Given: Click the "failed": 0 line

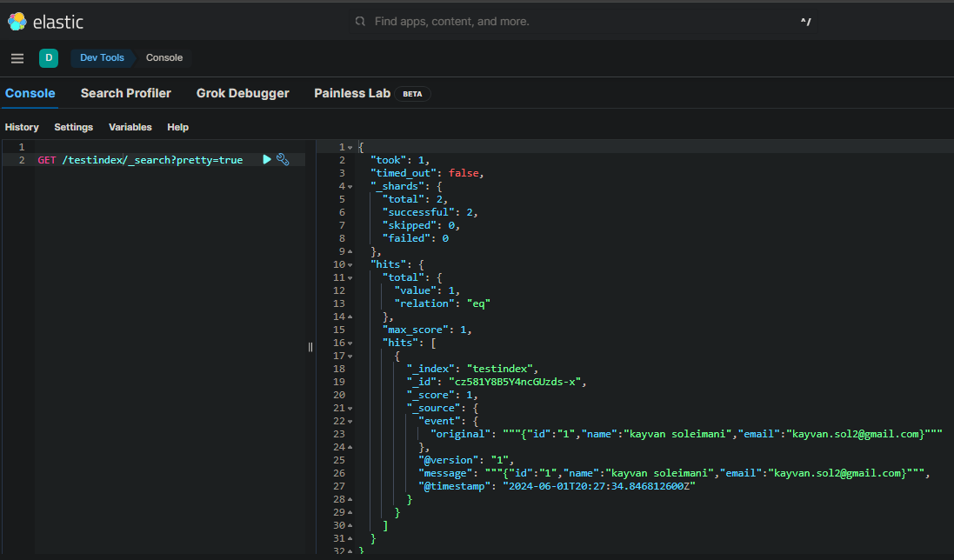Looking at the screenshot, I should click(x=416, y=238).
